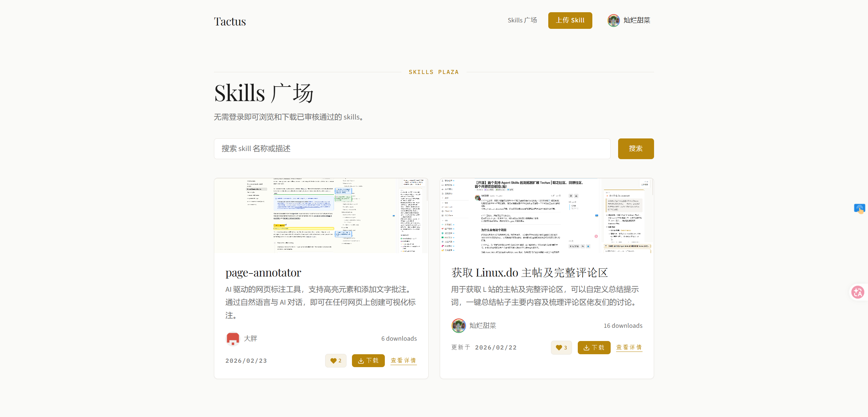Open the 获取 Linux.do 主帖及完整评论区 title
Image resolution: width=868 pixels, height=417 pixels.
(529, 272)
